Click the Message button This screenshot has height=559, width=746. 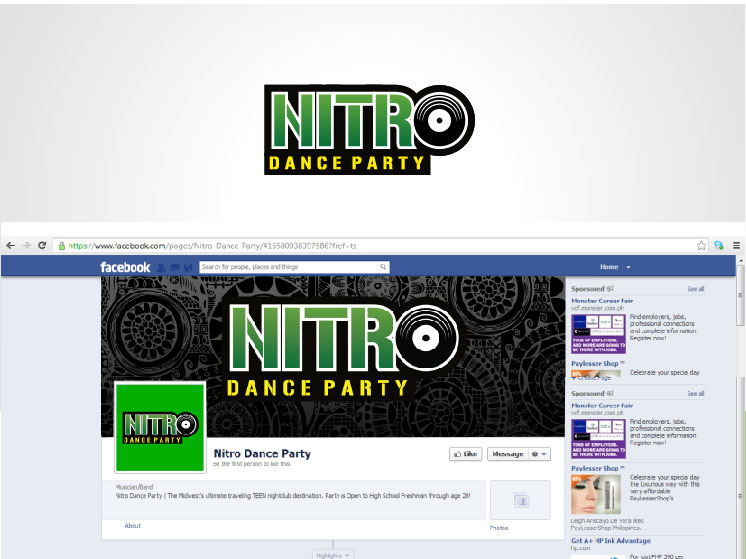pyautogui.click(x=508, y=454)
